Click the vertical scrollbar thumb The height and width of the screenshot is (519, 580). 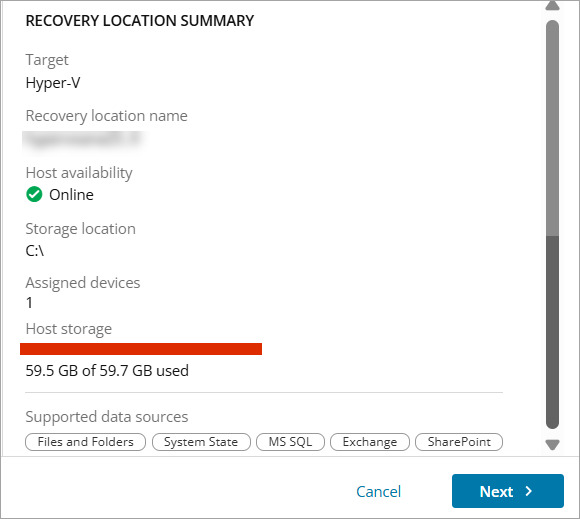552,128
